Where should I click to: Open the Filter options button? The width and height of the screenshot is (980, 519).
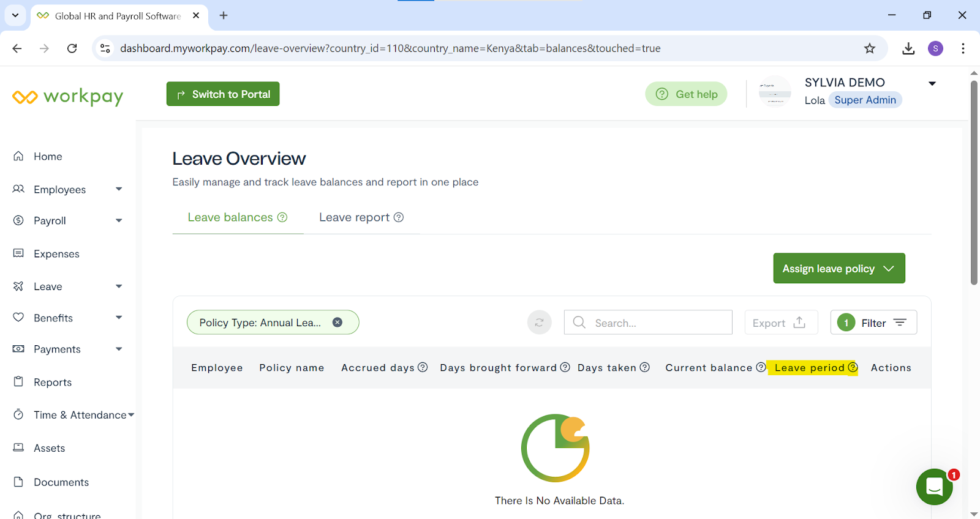[873, 323]
